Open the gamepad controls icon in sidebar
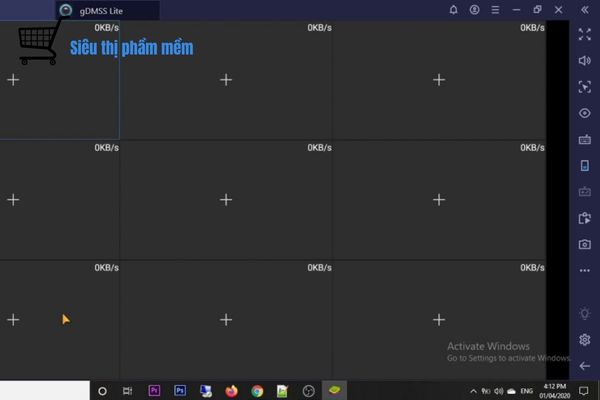The image size is (600, 400). (x=584, y=191)
